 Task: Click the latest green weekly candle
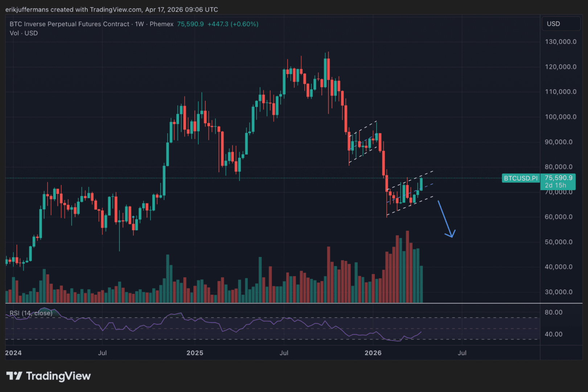point(421,184)
